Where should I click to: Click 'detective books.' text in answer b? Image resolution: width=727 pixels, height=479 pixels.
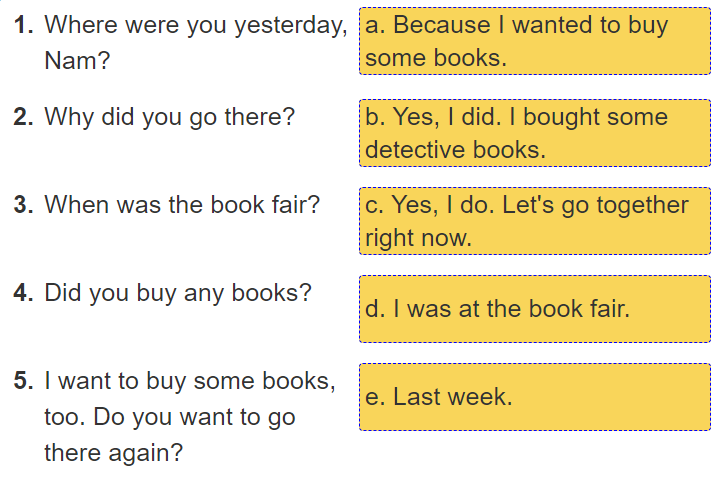(455, 150)
